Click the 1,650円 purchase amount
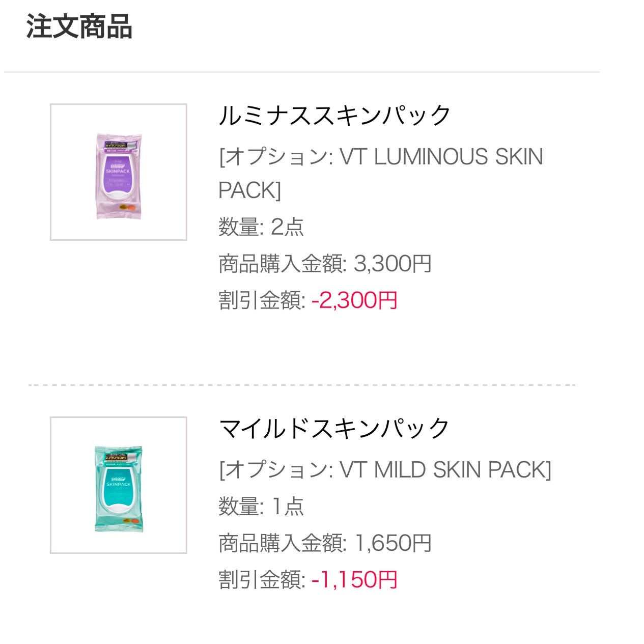Screen dimensions: 644x644 393,543
